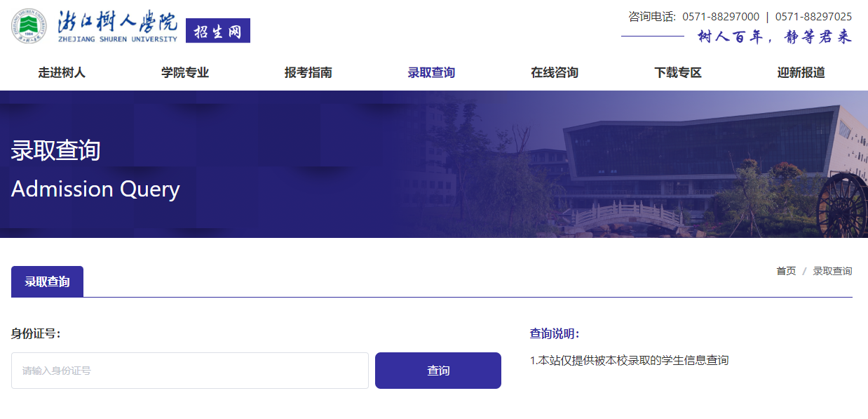Select the 录取查询 navigation item
This screenshot has height=419, width=868.
tap(430, 72)
